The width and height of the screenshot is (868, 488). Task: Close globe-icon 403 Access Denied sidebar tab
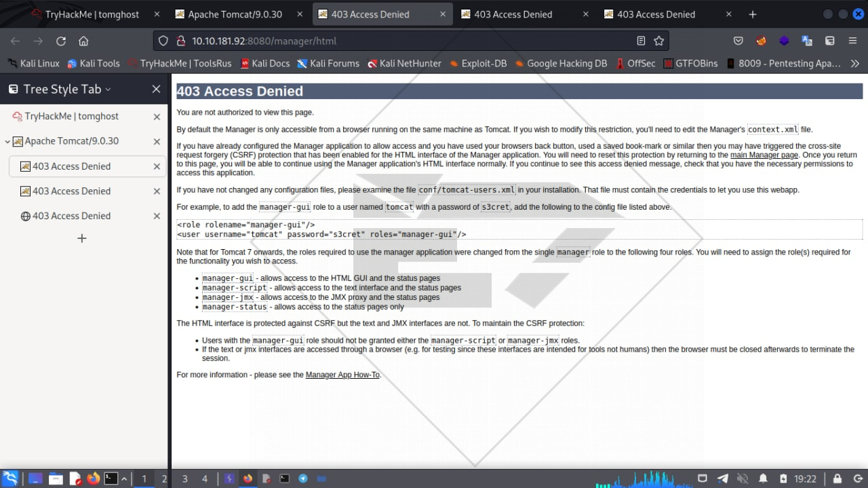[x=157, y=216]
